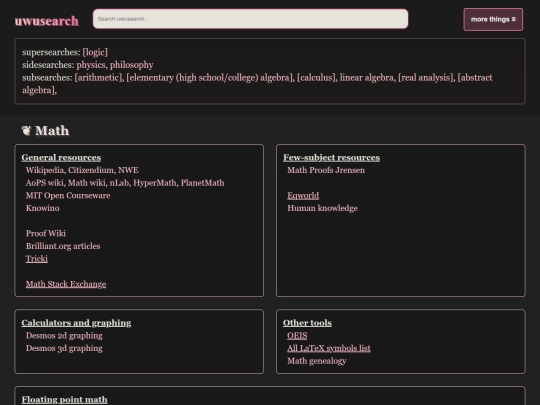Click the General resources heading

61,157
